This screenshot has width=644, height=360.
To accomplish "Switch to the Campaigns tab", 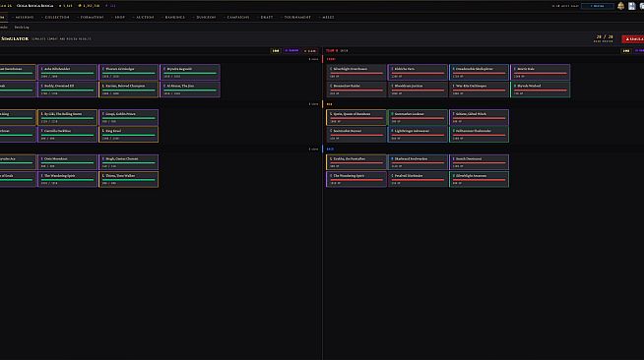I will pyautogui.click(x=237, y=18).
